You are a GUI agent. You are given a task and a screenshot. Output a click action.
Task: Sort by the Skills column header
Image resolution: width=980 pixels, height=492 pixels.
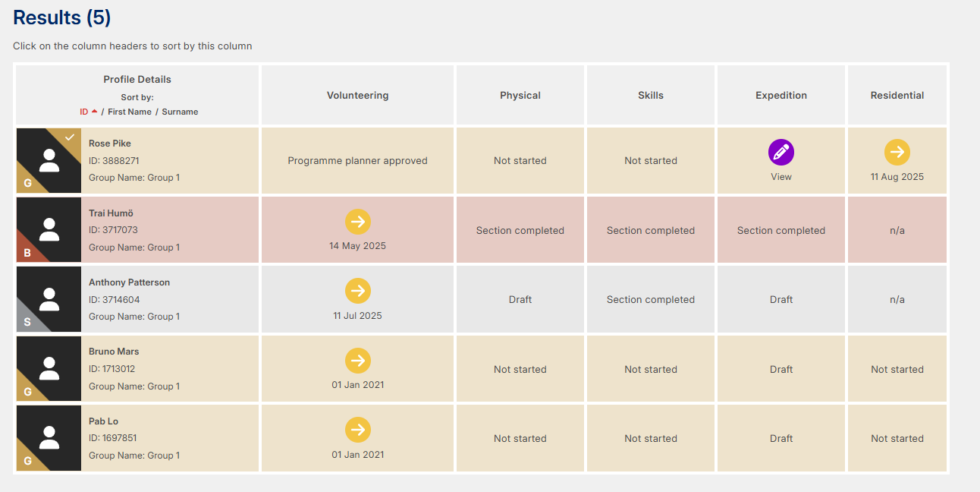click(x=650, y=96)
